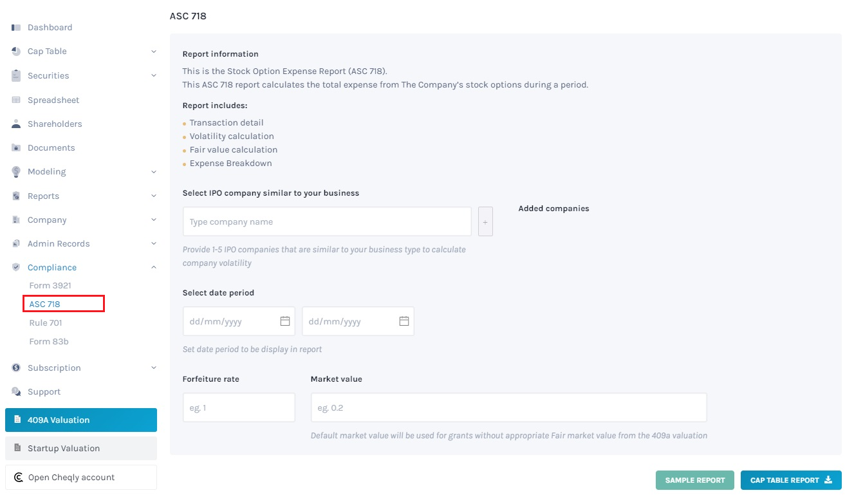Click the Support chat icon
Viewport: 845px width, 504px height.
[x=16, y=391]
